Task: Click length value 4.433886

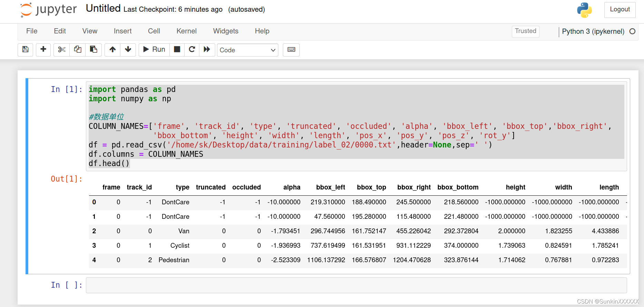Action: coord(605,231)
